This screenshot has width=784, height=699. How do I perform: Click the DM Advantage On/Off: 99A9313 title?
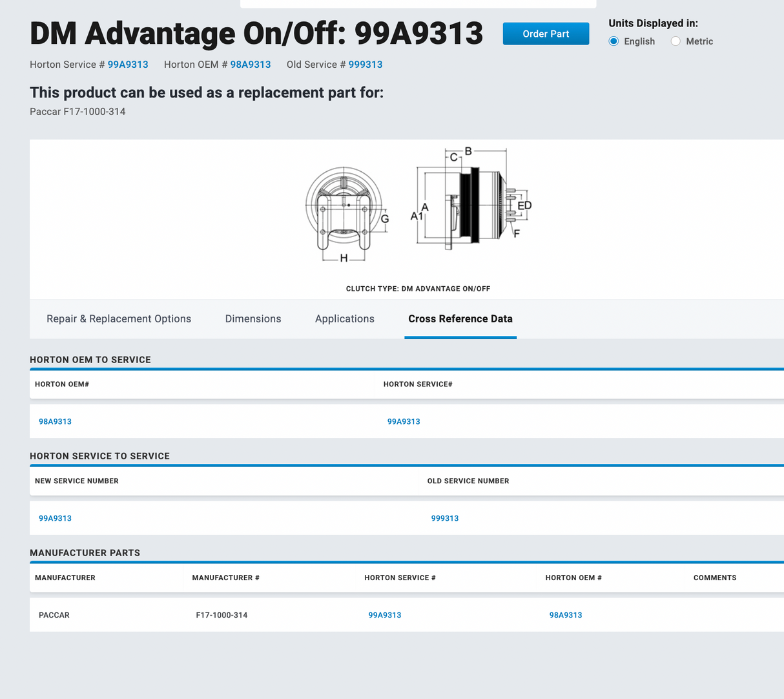tap(256, 34)
